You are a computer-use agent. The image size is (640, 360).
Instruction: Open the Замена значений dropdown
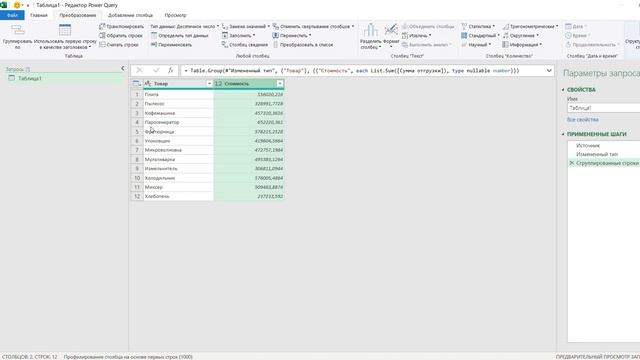click(246, 26)
